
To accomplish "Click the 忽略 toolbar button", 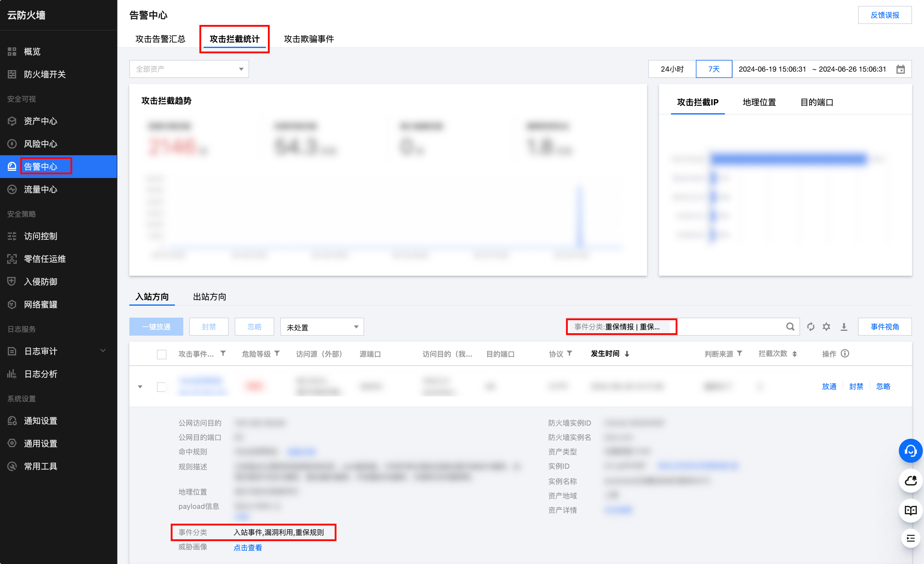I will pos(254,327).
